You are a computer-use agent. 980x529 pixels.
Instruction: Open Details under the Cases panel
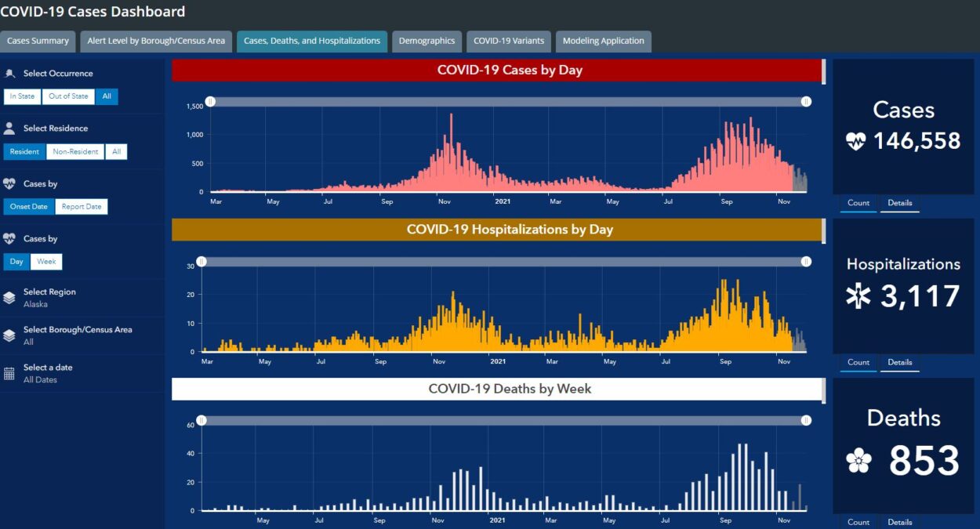899,203
